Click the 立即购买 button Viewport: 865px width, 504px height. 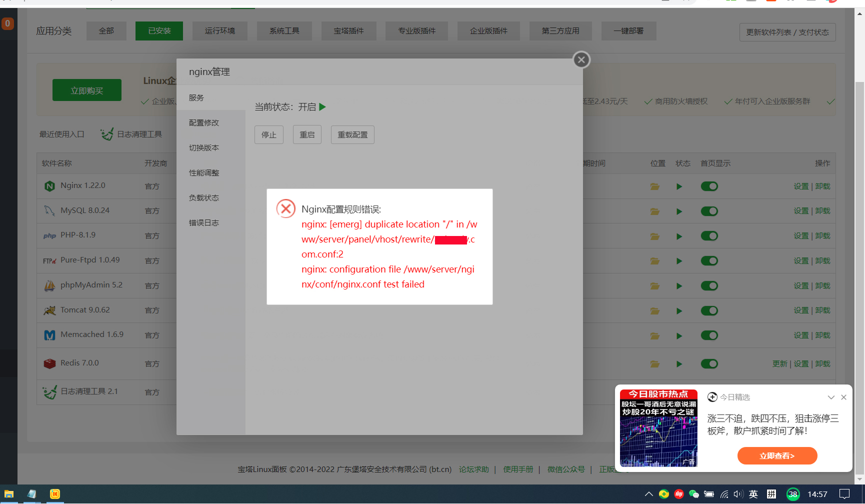tap(87, 90)
